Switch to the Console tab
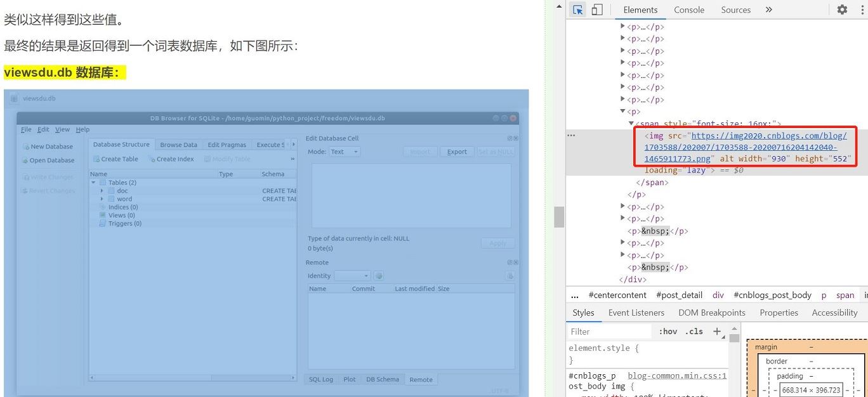 [688, 10]
